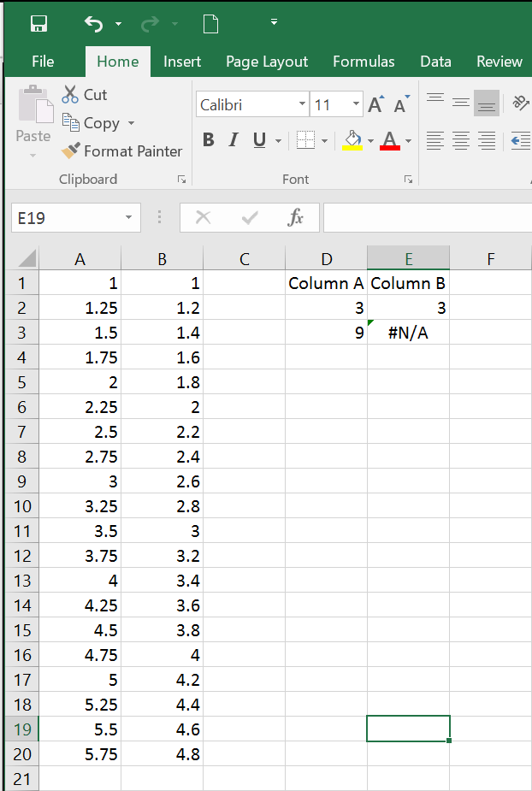The image size is (532, 791).
Task: Decrease font size with small A icon
Action: 402,104
